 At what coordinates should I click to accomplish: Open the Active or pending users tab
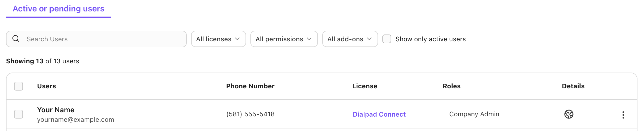click(x=59, y=9)
